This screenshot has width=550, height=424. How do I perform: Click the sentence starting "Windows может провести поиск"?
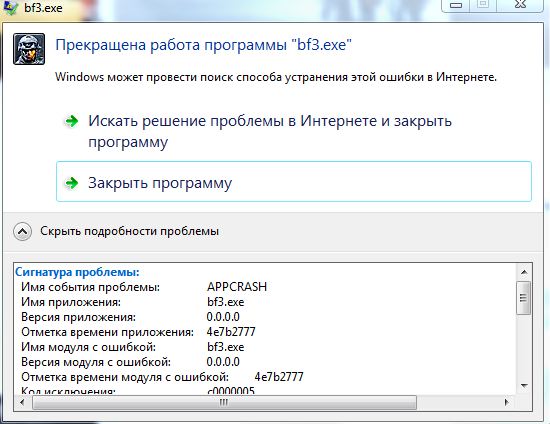click(x=276, y=77)
